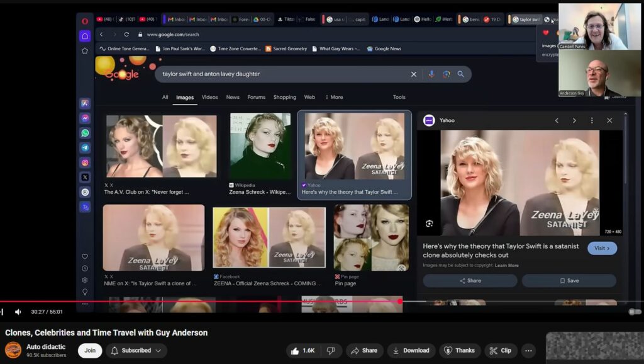Screen dimensions: 644x364
Task: Start voice search with the microphone icon
Action: pyautogui.click(x=431, y=74)
